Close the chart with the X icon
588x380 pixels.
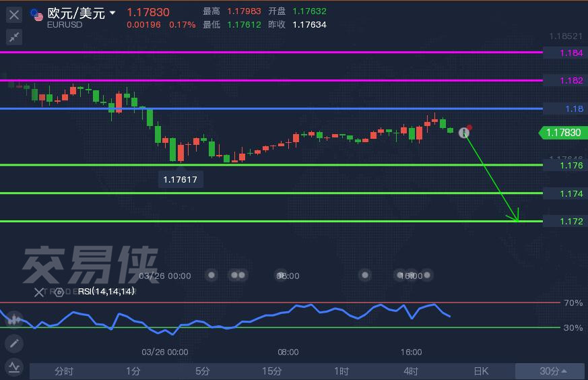pos(14,15)
